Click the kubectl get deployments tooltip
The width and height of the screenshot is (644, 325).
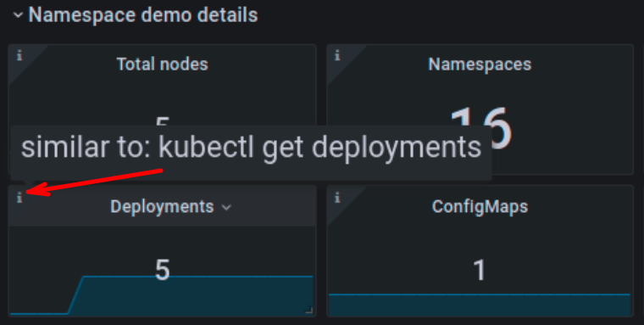[251, 153]
